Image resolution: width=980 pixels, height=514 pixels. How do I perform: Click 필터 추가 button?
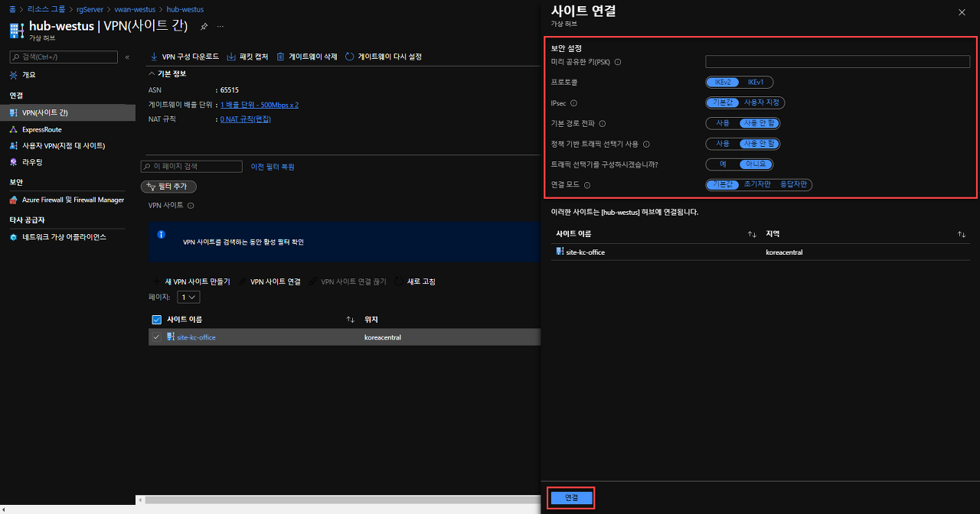168,187
